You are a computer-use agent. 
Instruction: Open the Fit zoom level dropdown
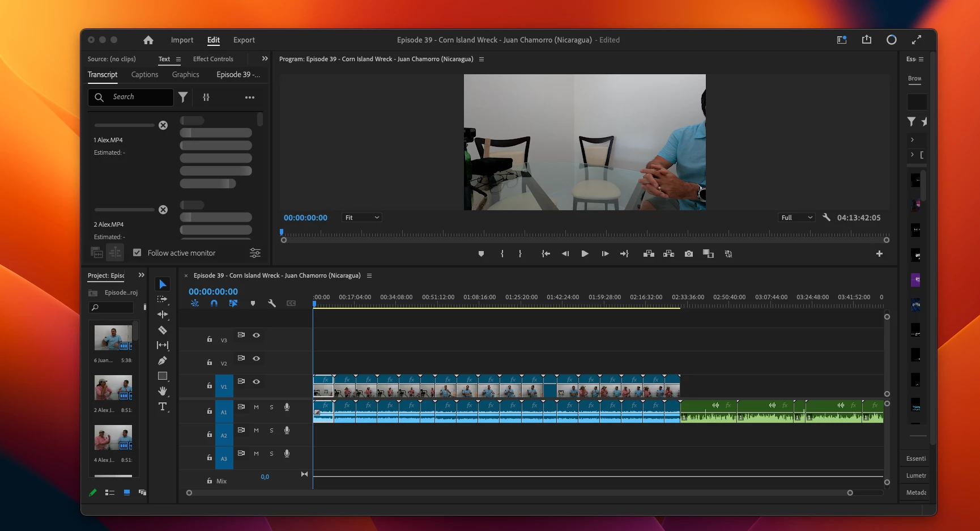click(x=362, y=218)
